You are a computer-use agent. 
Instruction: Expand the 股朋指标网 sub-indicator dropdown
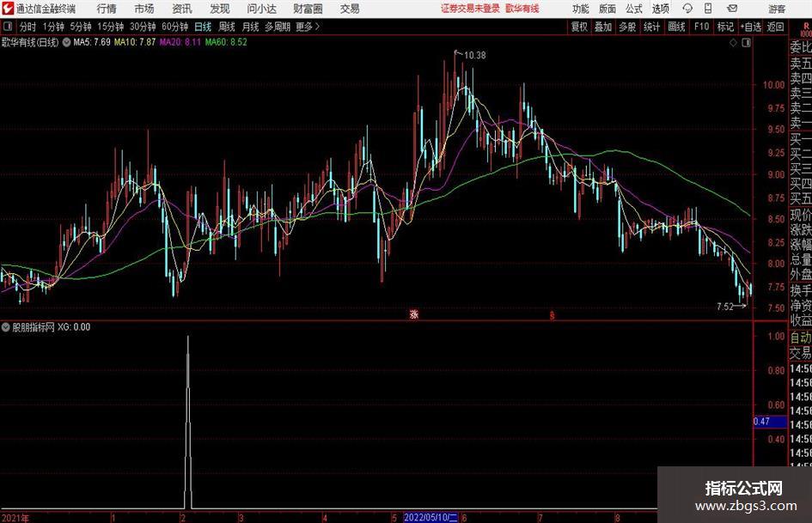(6, 327)
